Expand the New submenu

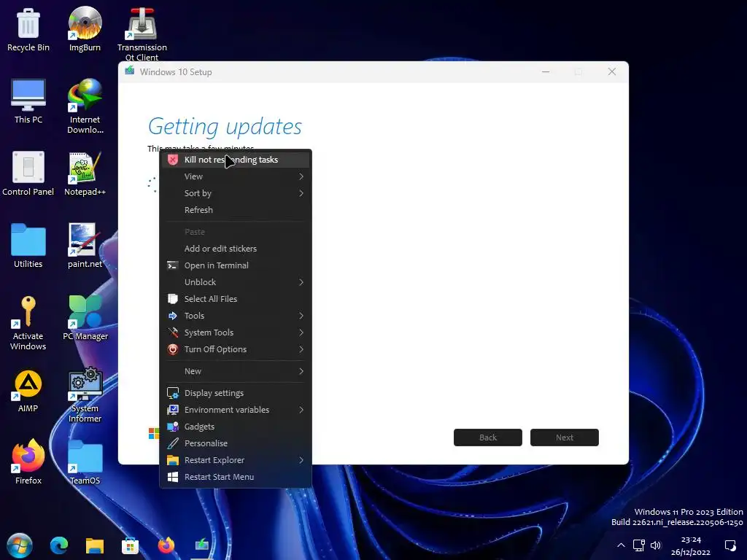(236, 371)
